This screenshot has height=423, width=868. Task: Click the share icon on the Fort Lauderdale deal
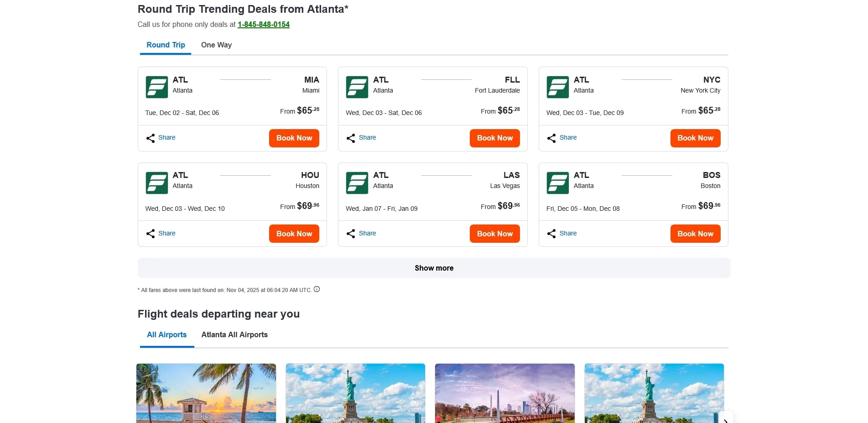click(351, 138)
